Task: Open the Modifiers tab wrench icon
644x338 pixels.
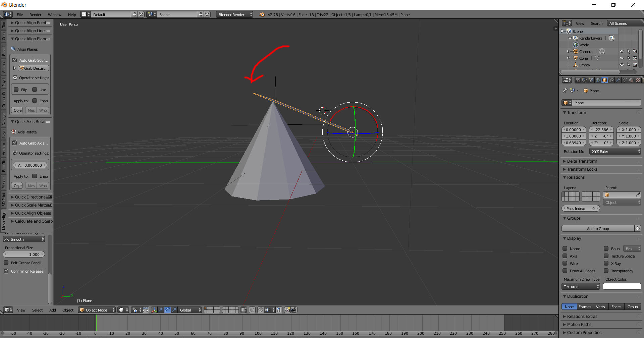Action: (x=618, y=80)
